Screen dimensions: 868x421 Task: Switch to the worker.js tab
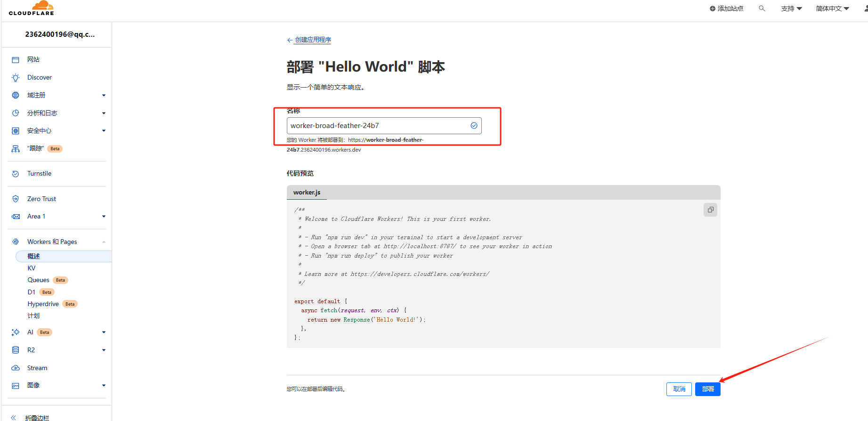307,193
